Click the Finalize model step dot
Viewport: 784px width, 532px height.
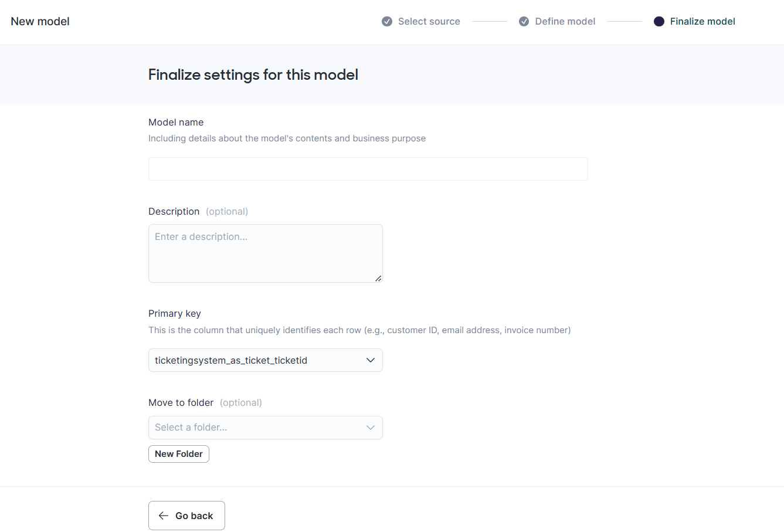point(659,22)
